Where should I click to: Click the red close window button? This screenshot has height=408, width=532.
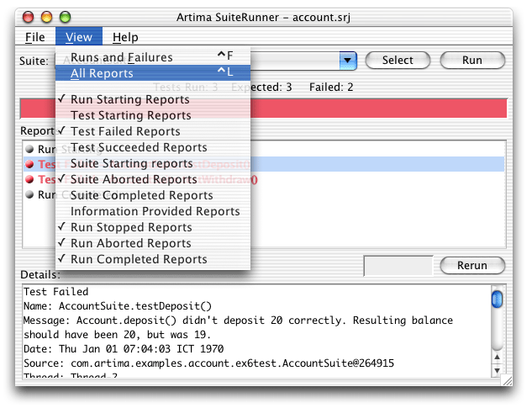pos(29,17)
